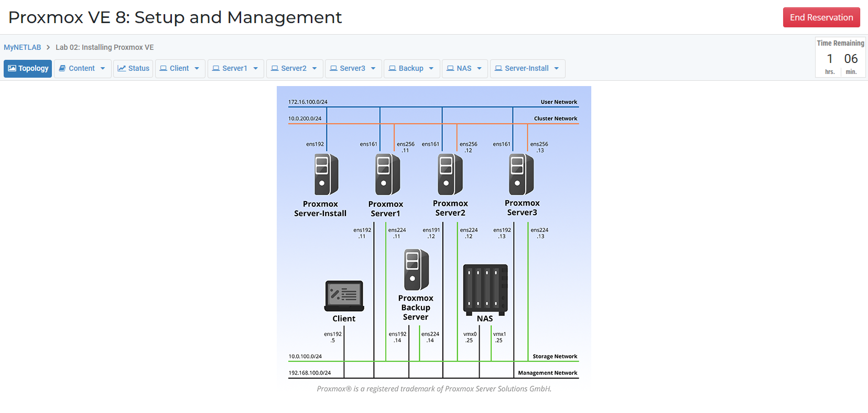Open the Client dropdown menu
The height and width of the screenshot is (413, 868).
180,68
